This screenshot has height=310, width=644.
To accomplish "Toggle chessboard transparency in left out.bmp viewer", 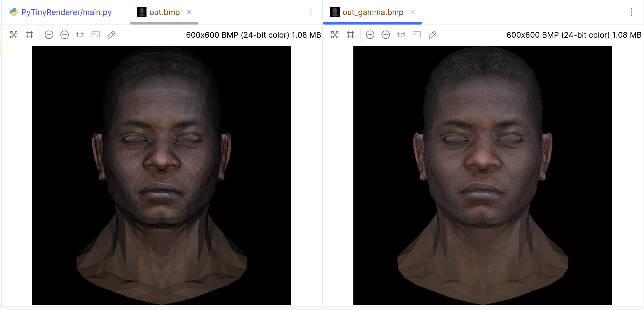I will point(14,35).
